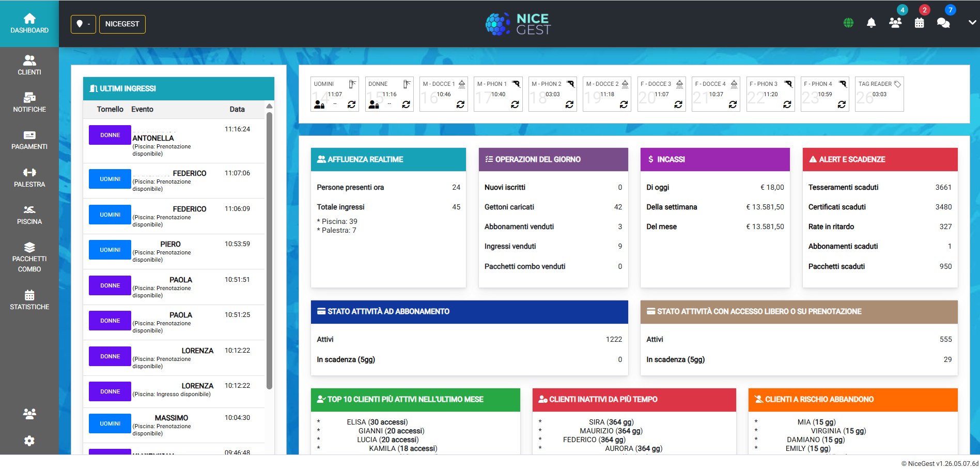Click the Data column header
Viewport: 980px width, 469px height.
point(237,109)
